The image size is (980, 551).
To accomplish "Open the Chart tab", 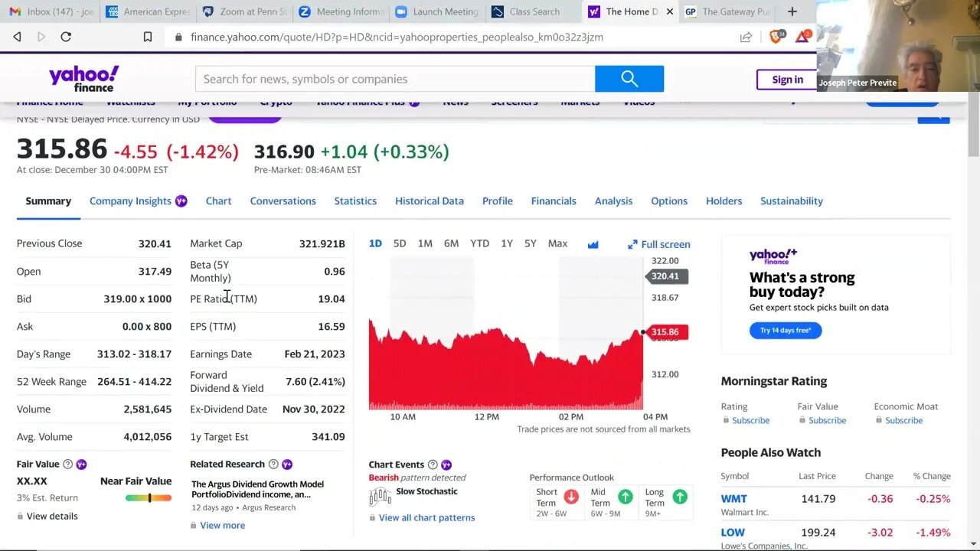I will pyautogui.click(x=218, y=201).
